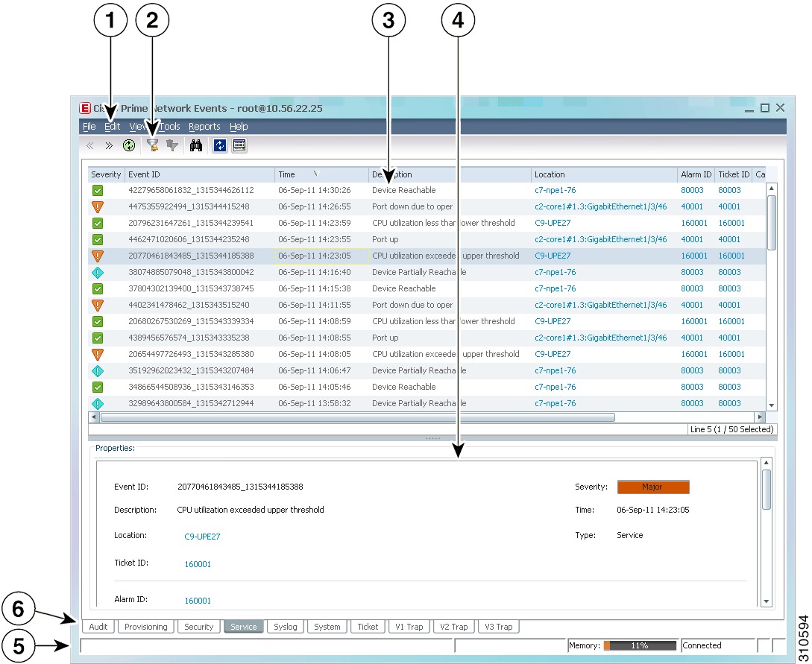Sort table by Event ID column header
This screenshot has height=664, width=812.
coord(199,174)
